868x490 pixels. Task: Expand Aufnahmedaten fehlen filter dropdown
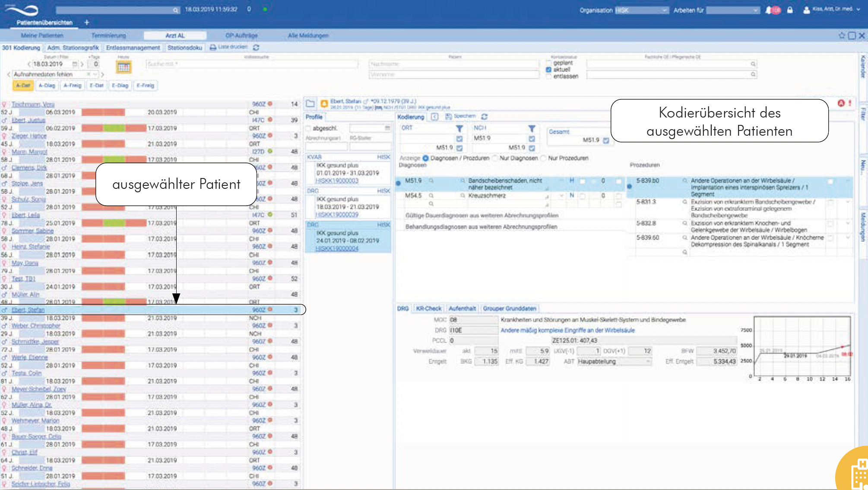tap(95, 74)
